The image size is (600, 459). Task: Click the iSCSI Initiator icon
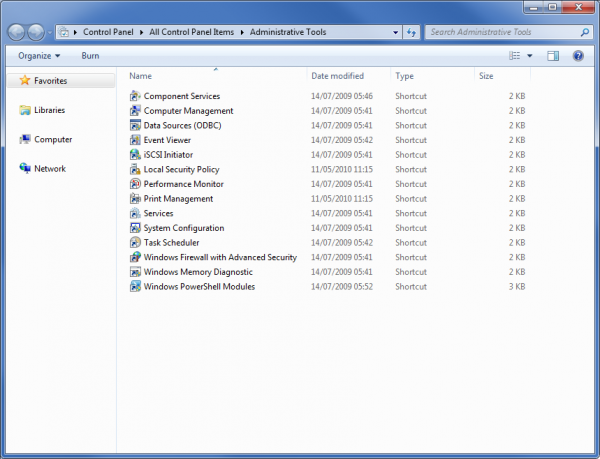[135, 155]
